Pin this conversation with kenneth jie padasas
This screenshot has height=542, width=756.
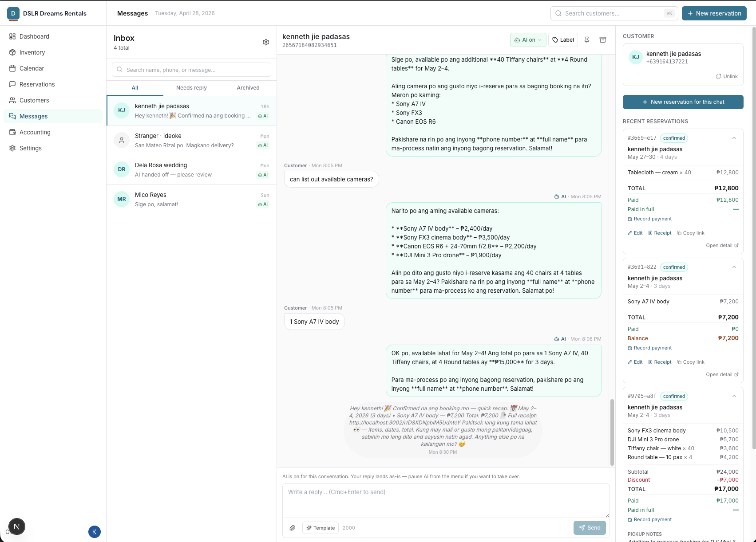pos(587,40)
